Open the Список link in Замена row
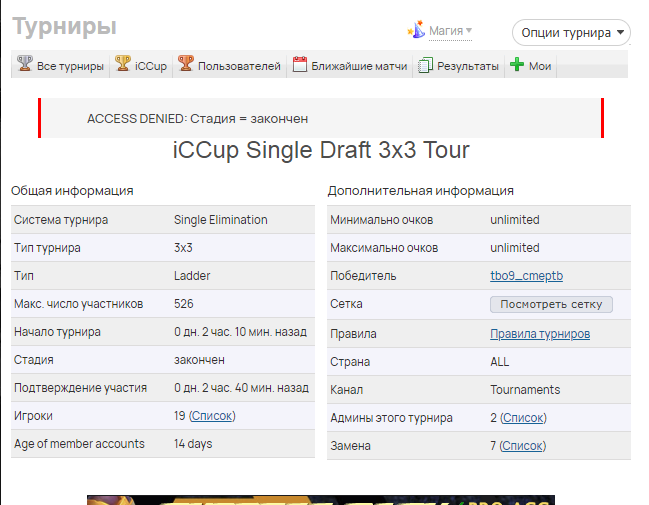 [522, 446]
